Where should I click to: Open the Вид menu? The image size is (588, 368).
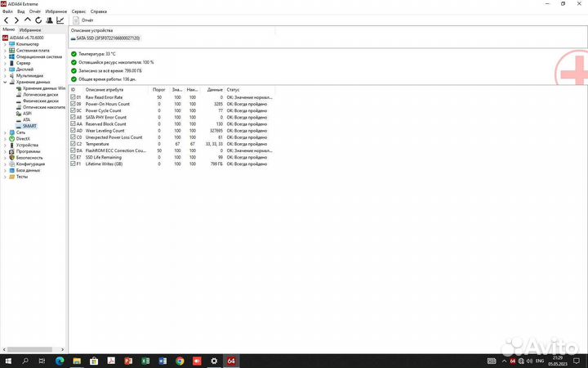click(x=21, y=11)
